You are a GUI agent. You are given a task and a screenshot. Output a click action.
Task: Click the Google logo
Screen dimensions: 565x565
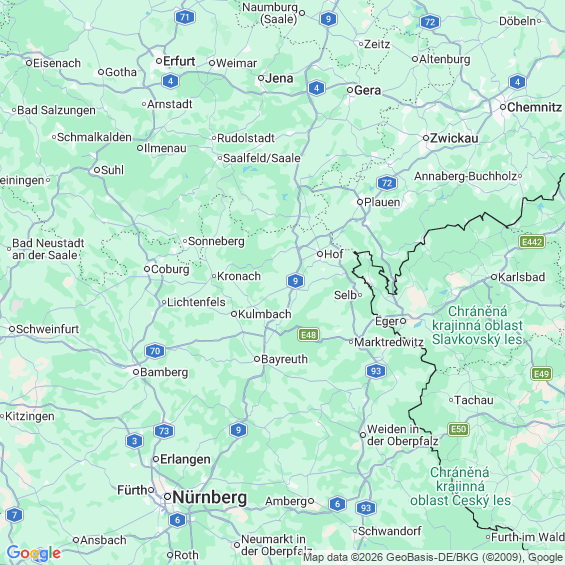pos(34,553)
